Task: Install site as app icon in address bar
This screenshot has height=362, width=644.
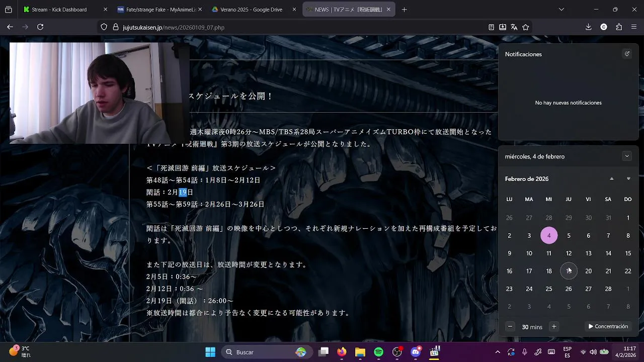Action: click(x=503, y=27)
